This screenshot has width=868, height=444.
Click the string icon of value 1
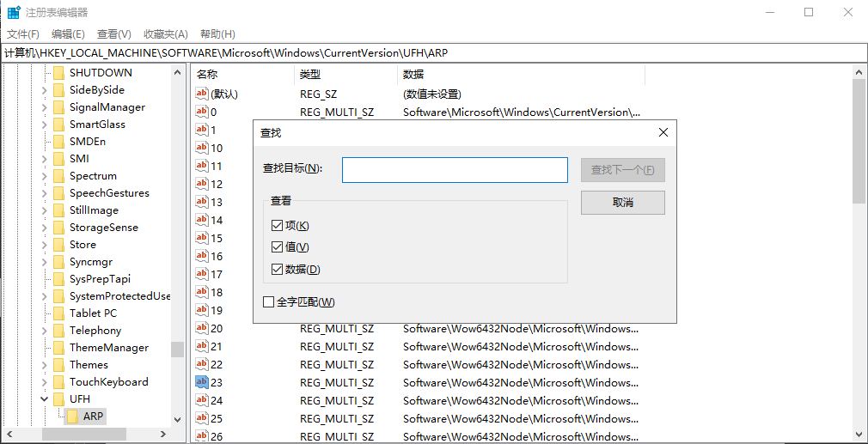pyautogui.click(x=202, y=130)
